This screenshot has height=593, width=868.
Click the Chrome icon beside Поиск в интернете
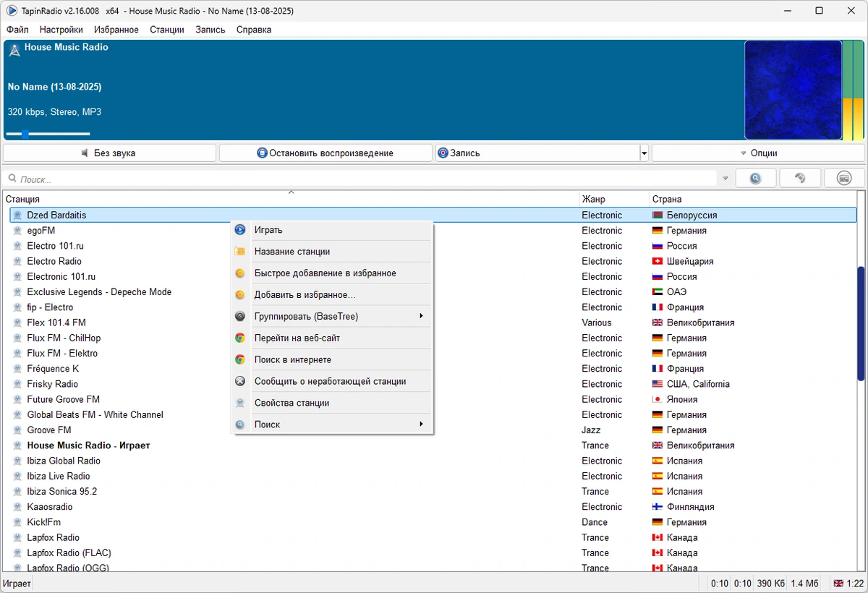240,359
